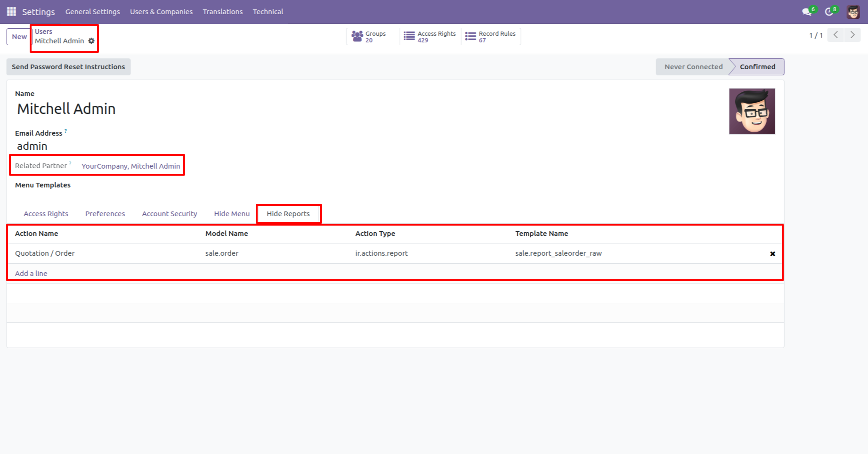
Task: Open the Translations menu
Action: 222,11
